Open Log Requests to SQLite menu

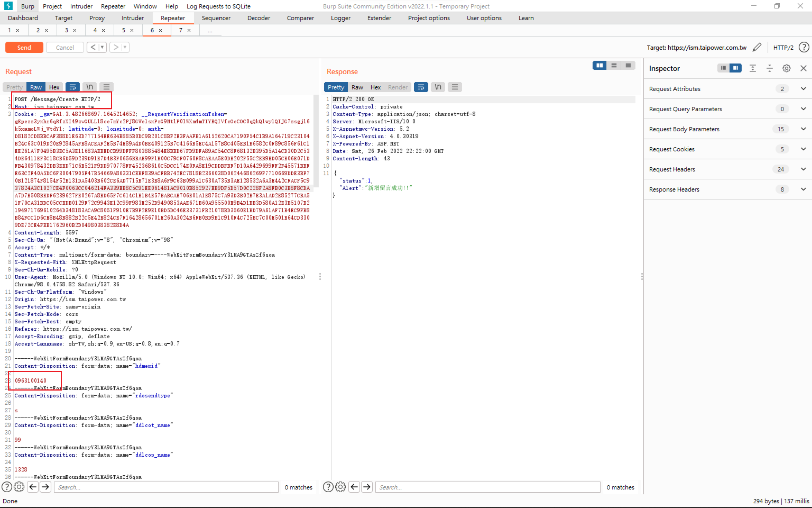(218, 6)
